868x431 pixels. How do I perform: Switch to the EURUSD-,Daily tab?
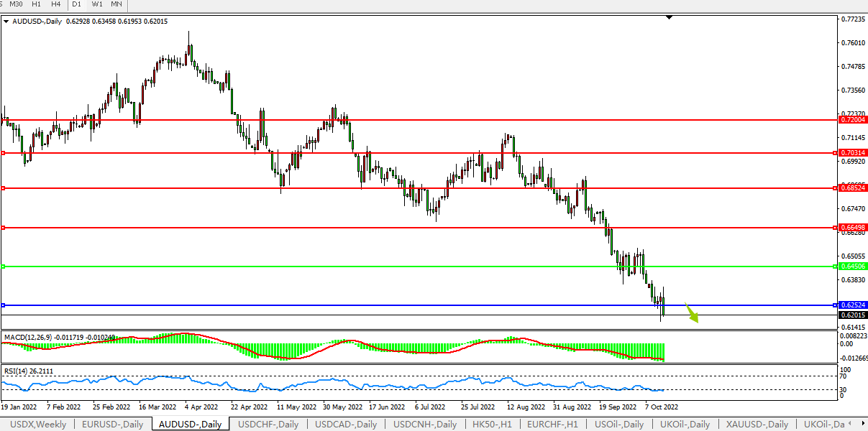tap(112, 425)
